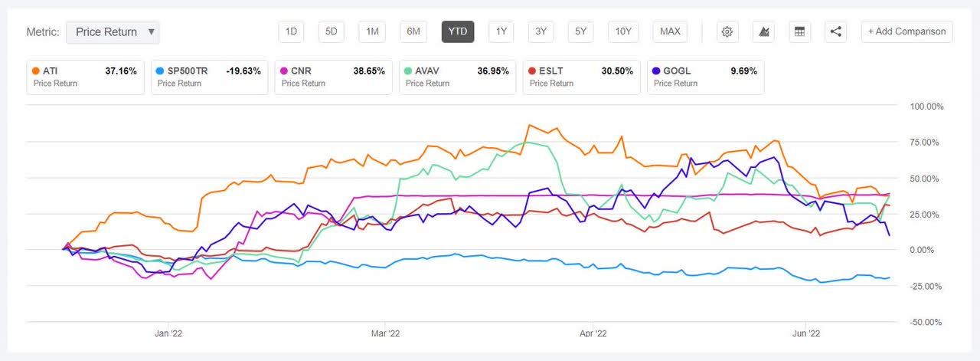The height and width of the screenshot is (361, 980).
Task: Select the 5D time range button
Action: pyautogui.click(x=332, y=31)
